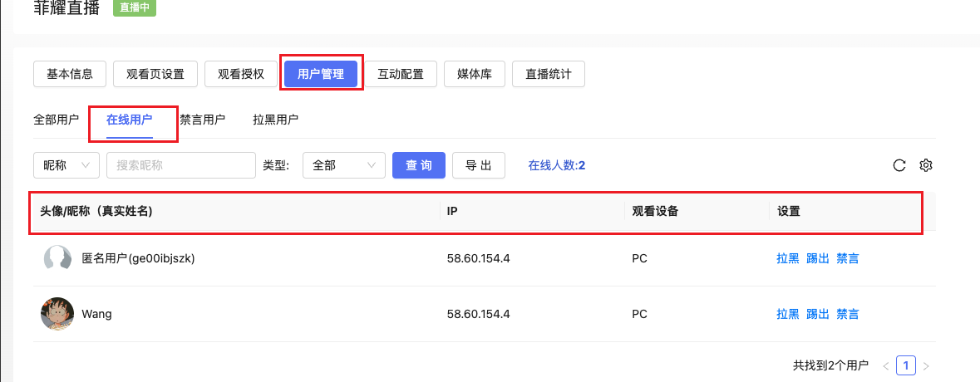The width and height of the screenshot is (980, 382).
Task: Click the anonymous user's gray avatar
Action: [57, 258]
